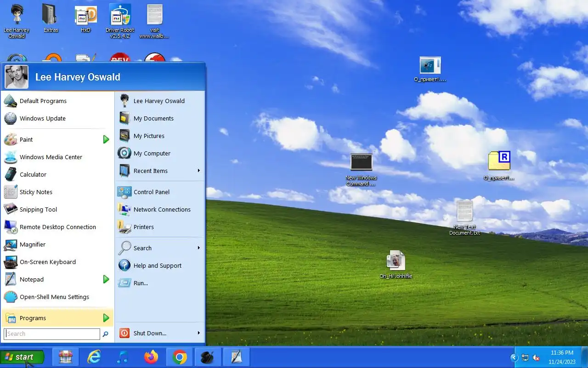The image size is (588, 368).
Task: Click the green start button
Action: click(23, 357)
